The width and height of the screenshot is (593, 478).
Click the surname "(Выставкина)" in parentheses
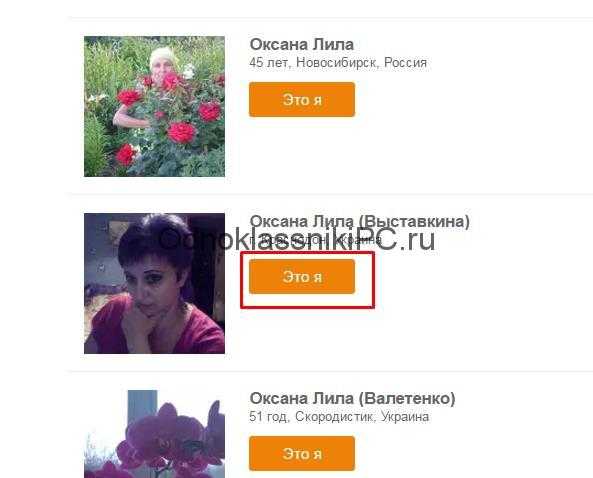(x=414, y=222)
